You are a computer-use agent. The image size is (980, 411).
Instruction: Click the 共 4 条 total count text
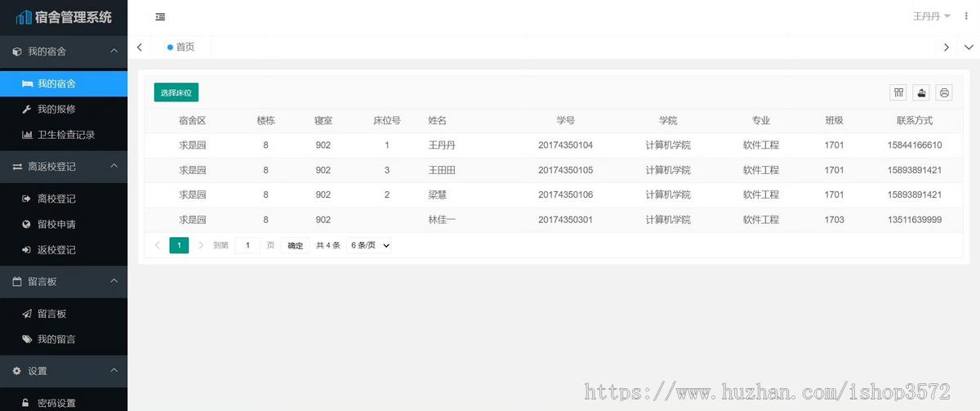[328, 245]
